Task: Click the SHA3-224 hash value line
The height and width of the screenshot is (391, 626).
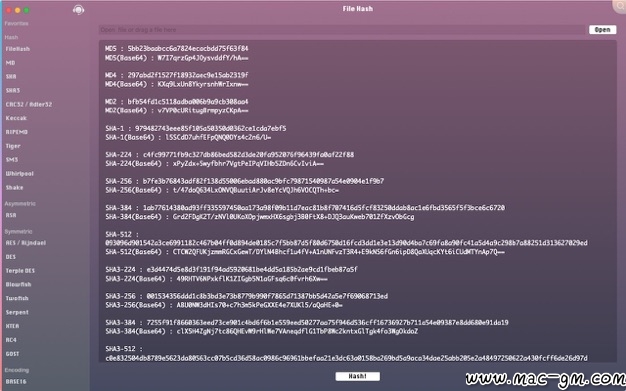Action: tap(231, 269)
